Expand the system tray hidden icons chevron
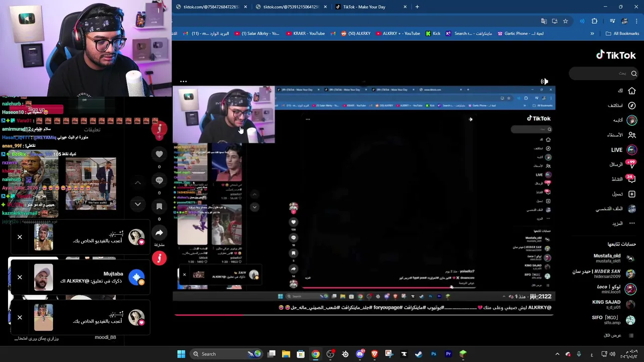 (x=557, y=354)
